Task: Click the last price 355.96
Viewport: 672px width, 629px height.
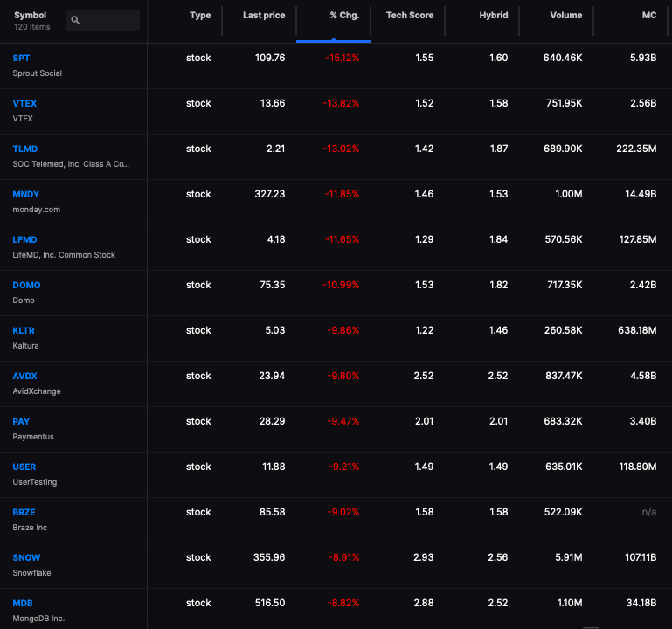Action: tap(269, 557)
